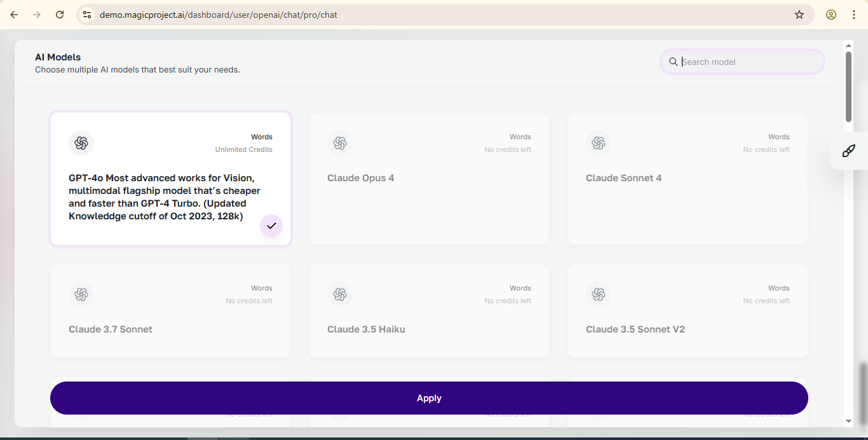Select the Claude Opus 4 model card

tap(429, 179)
